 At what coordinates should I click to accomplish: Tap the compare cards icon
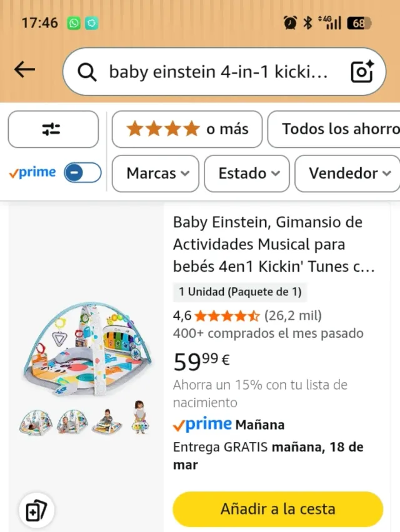(36, 511)
